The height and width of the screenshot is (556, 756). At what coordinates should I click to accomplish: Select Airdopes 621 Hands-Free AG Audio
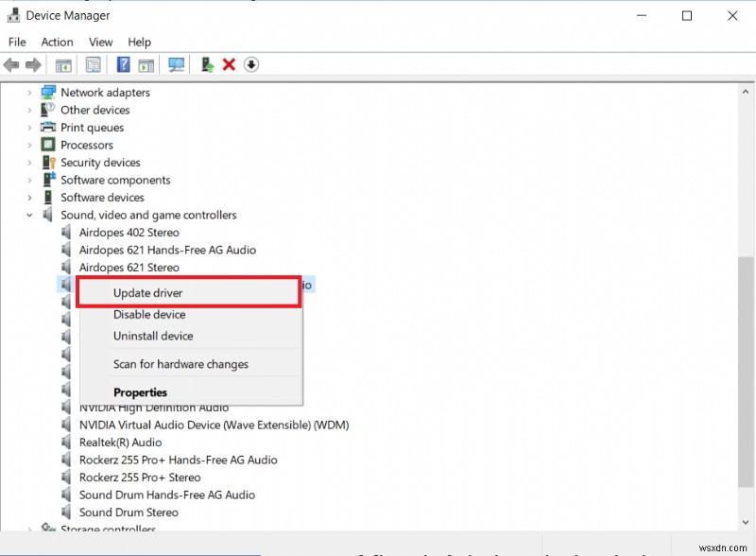[167, 250]
